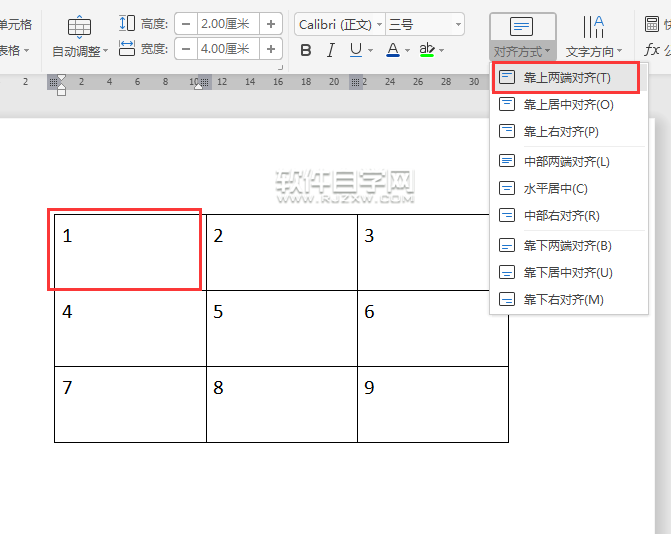This screenshot has width=671, height=534.
Task: Click the table cell containing 9
Action: point(433,404)
